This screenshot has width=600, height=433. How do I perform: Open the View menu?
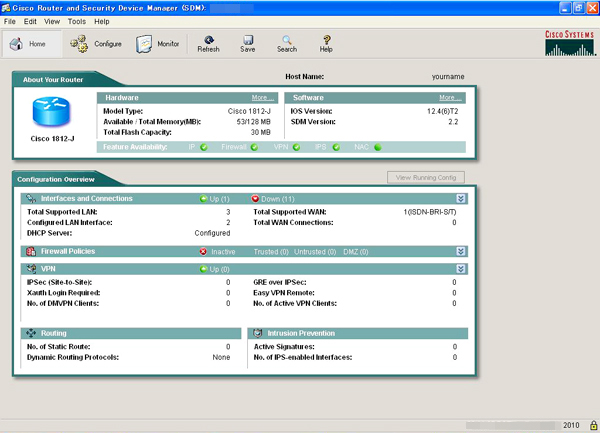[x=52, y=21]
